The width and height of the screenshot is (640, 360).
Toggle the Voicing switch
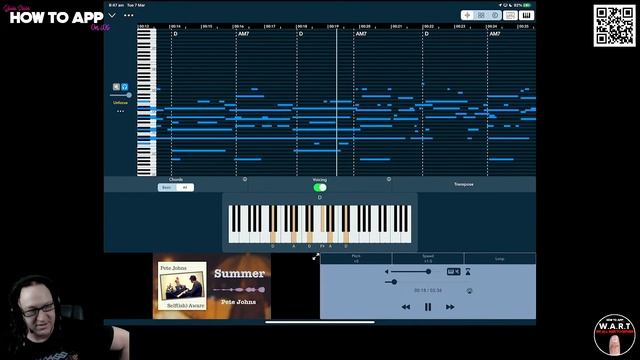click(x=320, y=187)
